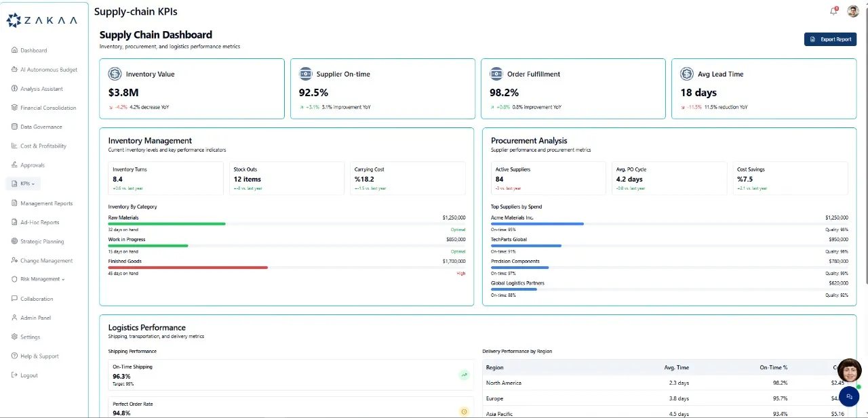868x418 pixels.
Task: Click the On-Time Shipping trend icon
Action: point(464,375)
